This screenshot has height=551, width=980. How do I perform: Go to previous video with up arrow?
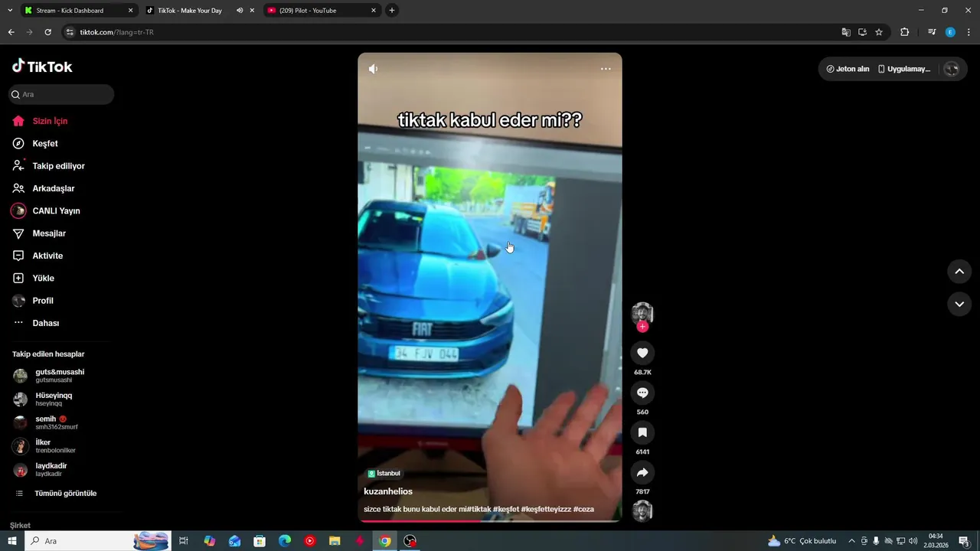(x=959, y=271)
